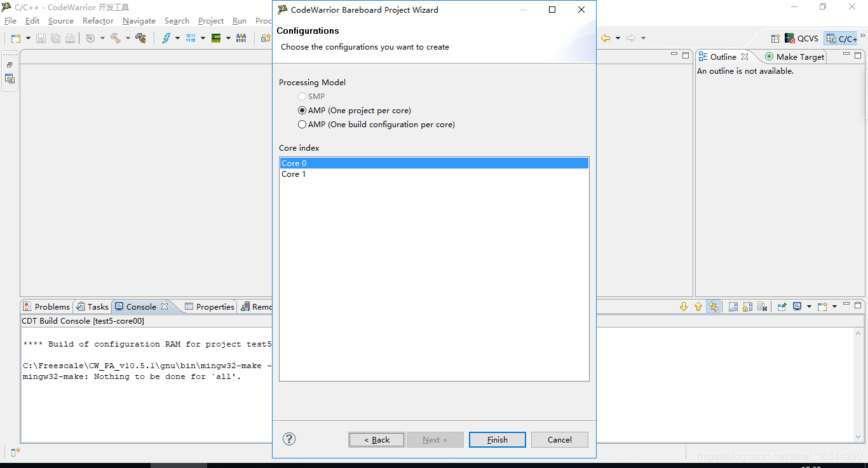Click the green memory chip toolbar icon
The height and width of the screenshot is (468, 868).
pyautogui.click(x=216, y=38)
